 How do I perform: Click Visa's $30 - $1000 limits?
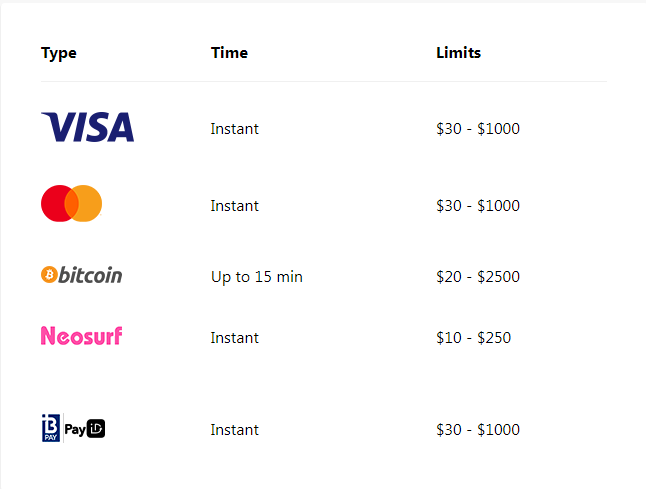(478, 129)
